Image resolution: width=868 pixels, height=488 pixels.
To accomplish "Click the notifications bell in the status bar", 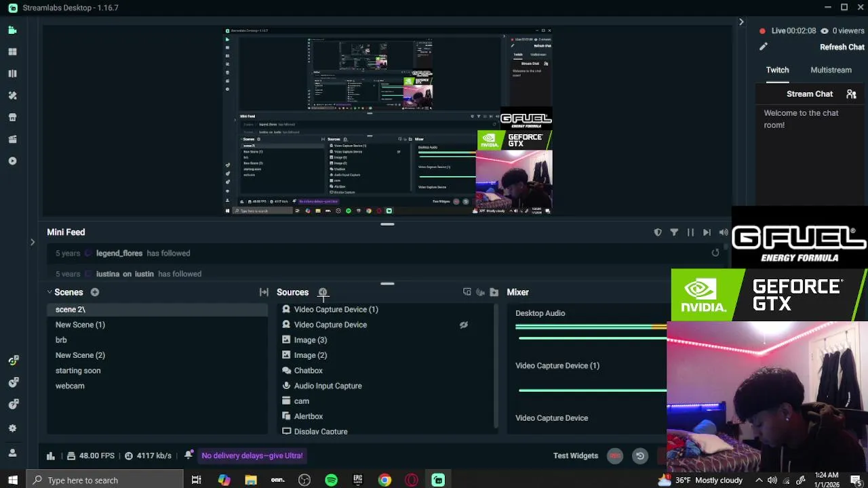I will [189, 455].
